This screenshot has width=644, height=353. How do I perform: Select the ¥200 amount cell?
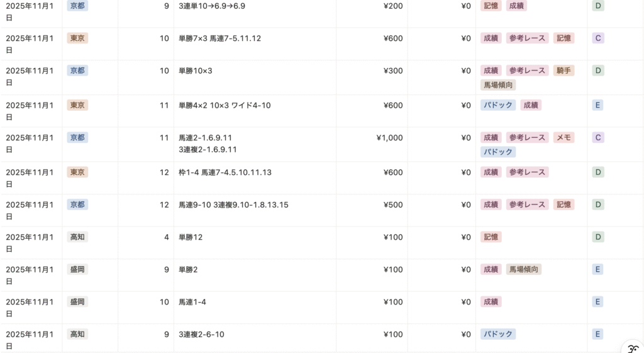point(393,6)
